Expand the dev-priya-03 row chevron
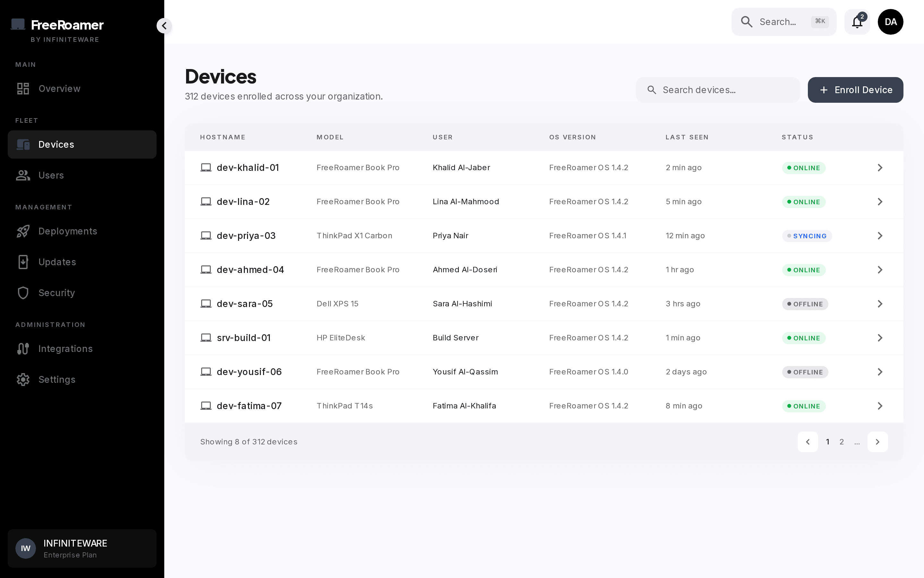 tap(880, 235)
